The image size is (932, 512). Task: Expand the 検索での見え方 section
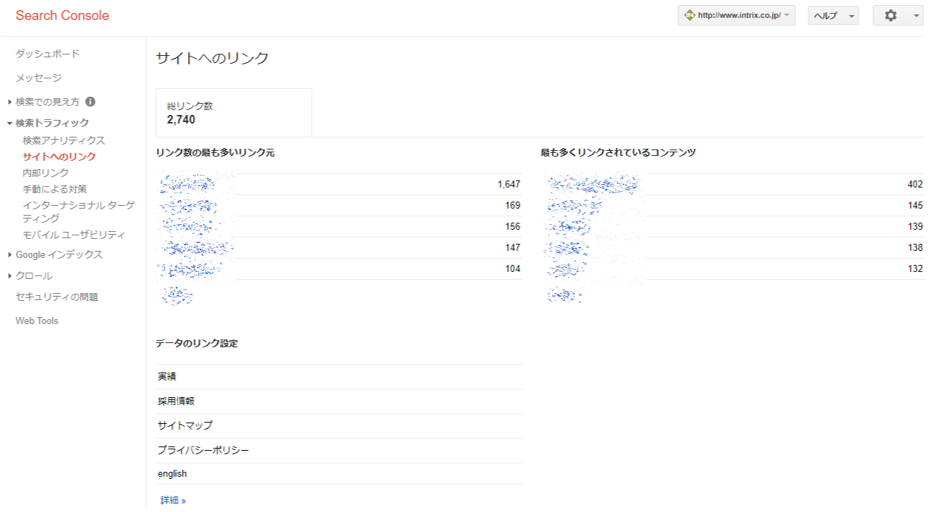coord(47,102)
